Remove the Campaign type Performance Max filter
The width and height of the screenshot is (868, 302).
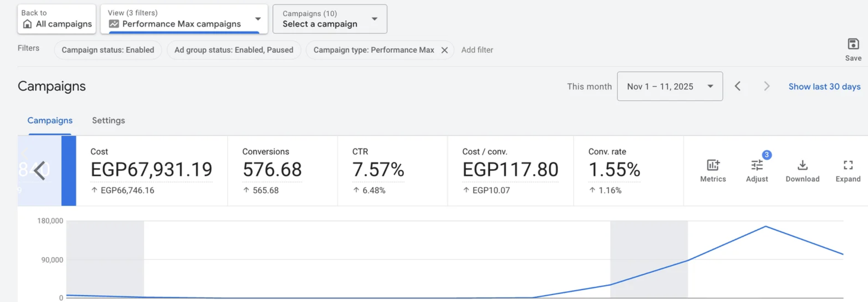point(445,50)
